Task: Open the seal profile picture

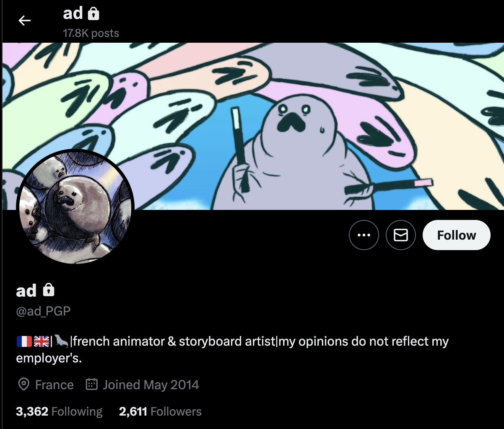Action: 75,207
